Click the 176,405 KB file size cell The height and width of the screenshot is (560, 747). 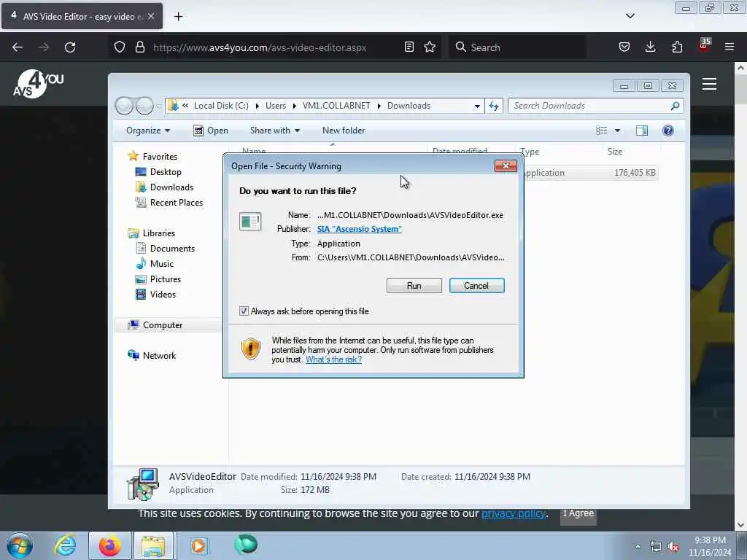(635, 173)
